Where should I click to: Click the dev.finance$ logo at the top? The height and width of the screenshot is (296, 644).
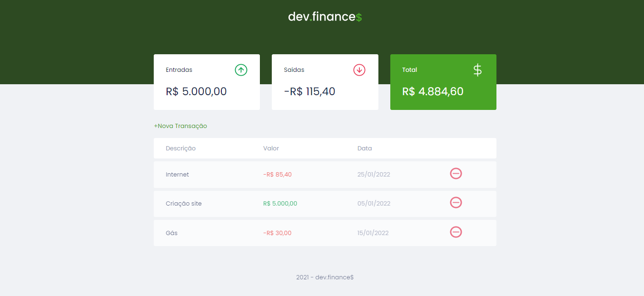click(325, 16)
